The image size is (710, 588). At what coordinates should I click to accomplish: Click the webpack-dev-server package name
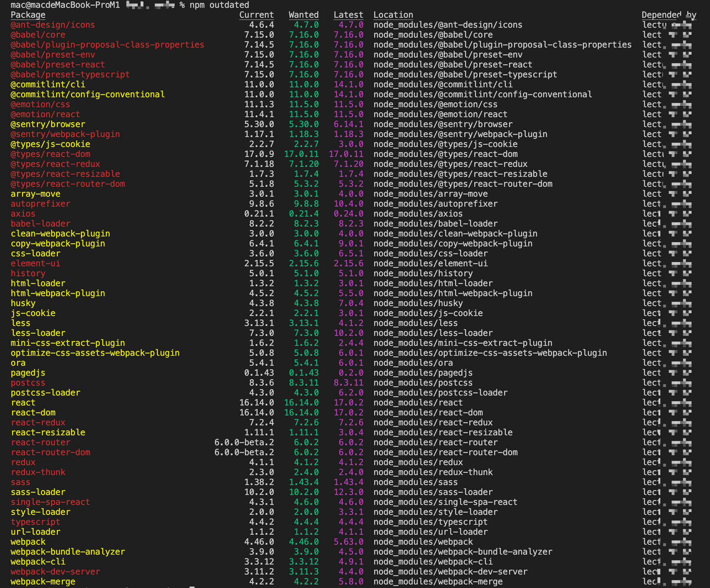point(55,572)
